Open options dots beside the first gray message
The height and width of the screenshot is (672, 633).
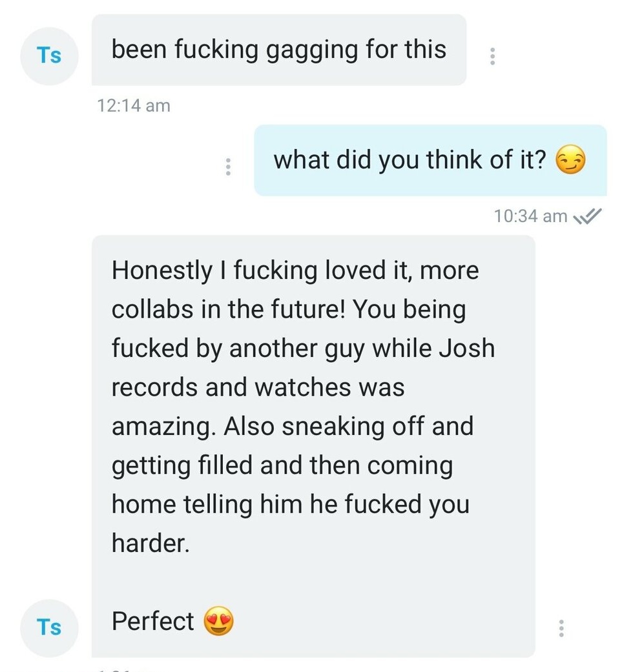492,56
